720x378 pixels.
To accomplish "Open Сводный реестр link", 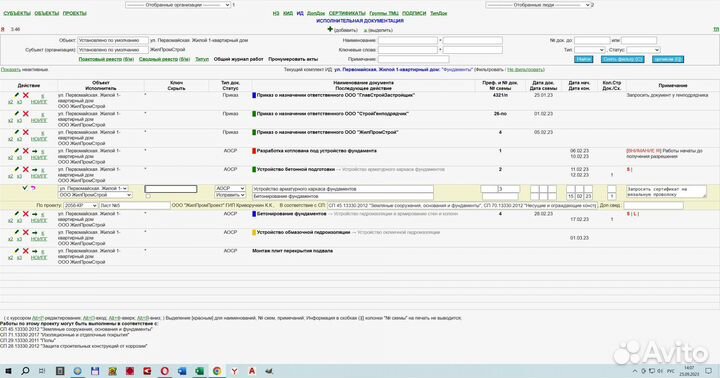I will [164, 59].
